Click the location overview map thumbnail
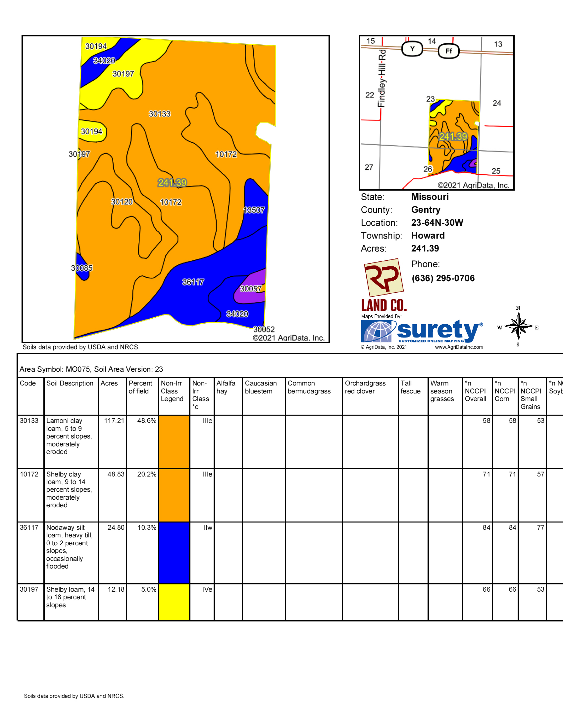563x728 pixels. [436, 113]
